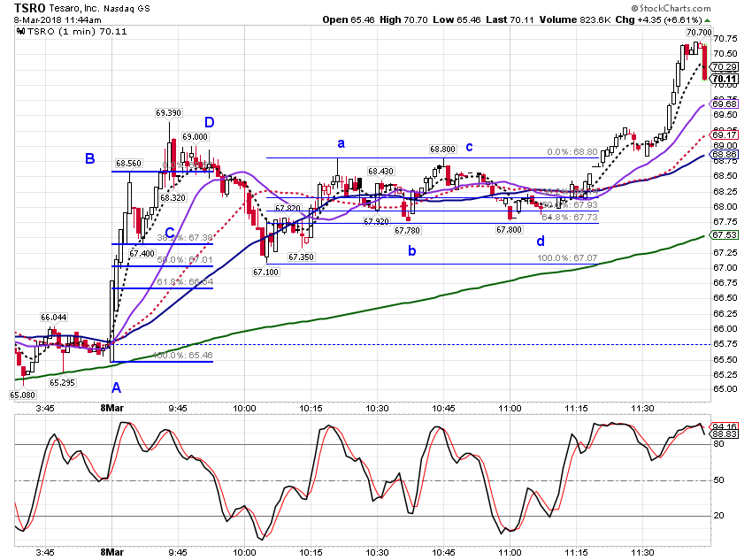Select the 64.8%: 67.73 retracement label

pos(570,218)
